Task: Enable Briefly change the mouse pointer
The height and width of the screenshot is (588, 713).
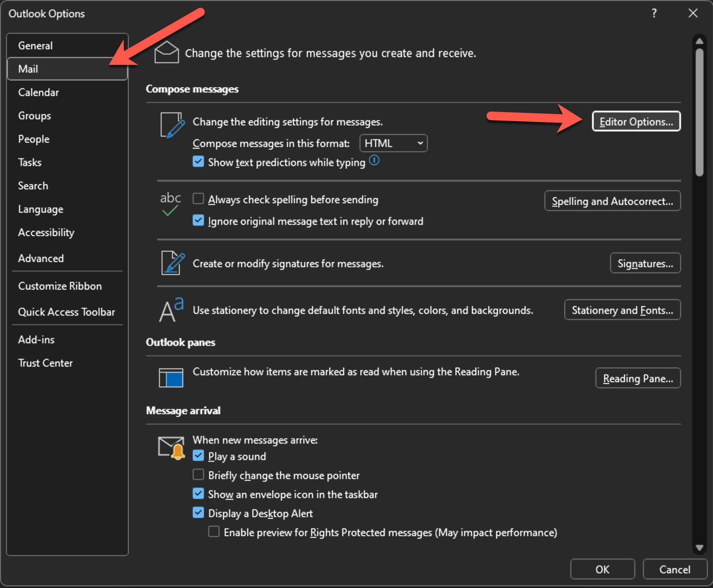Action: [x=198, y=474]
